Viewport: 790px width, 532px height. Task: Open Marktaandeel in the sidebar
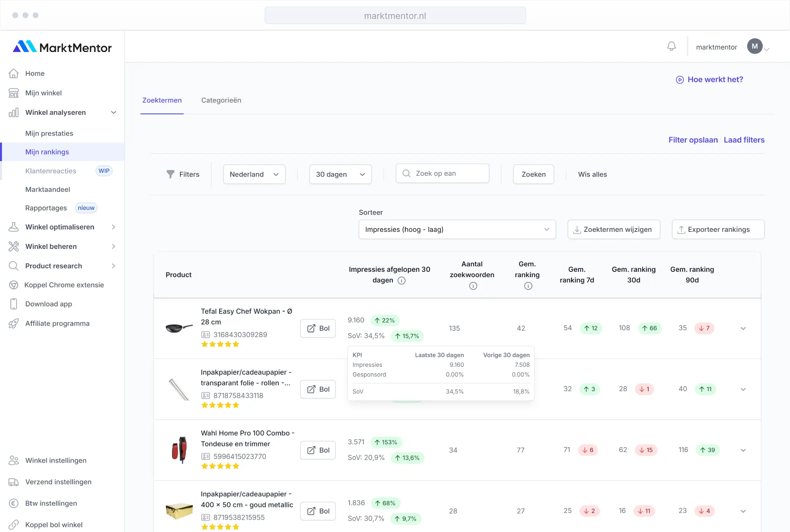click(x=48, y=189)
